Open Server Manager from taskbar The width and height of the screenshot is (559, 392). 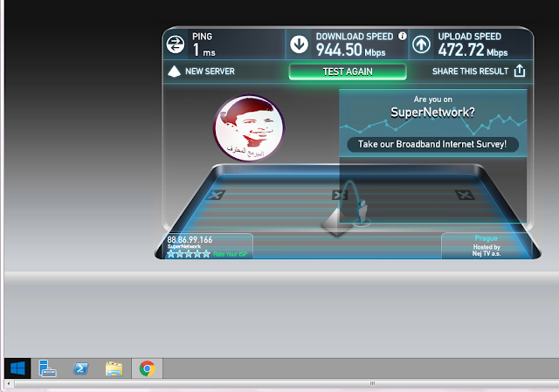(x=47, y=368)
